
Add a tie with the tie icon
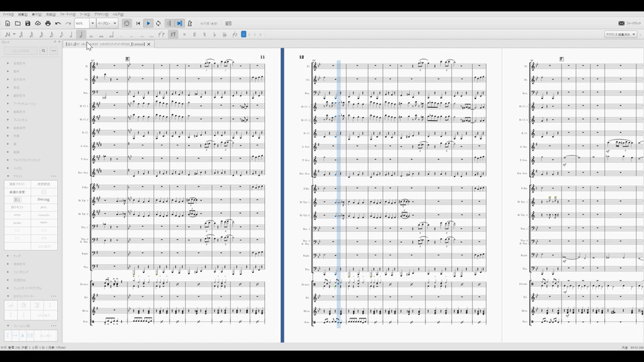click(162, 34)
